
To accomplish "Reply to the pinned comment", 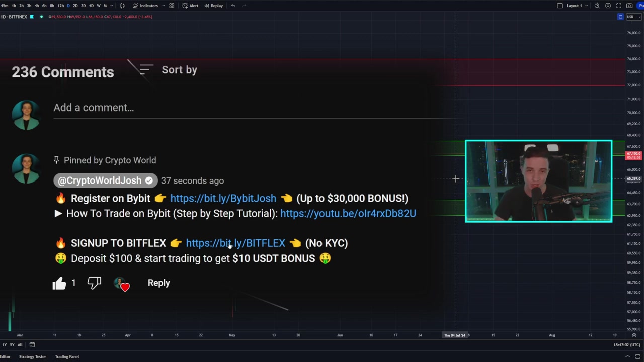I will pyautogui.click(x=158, y=283).
